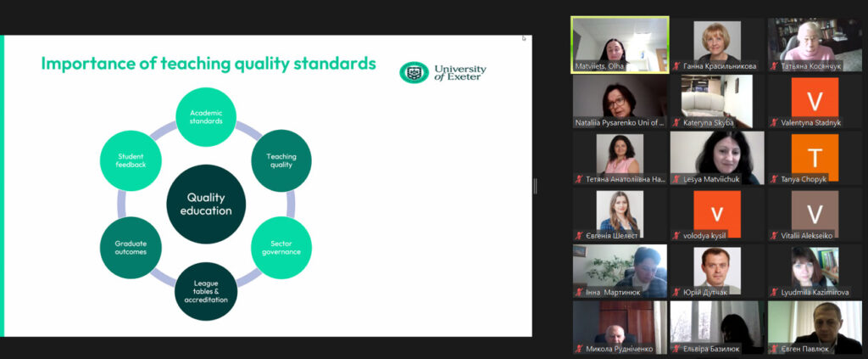Click muted mic icon beside Lyudmila Kazimirova
868x359 pixels.
(x=774, y=293)
